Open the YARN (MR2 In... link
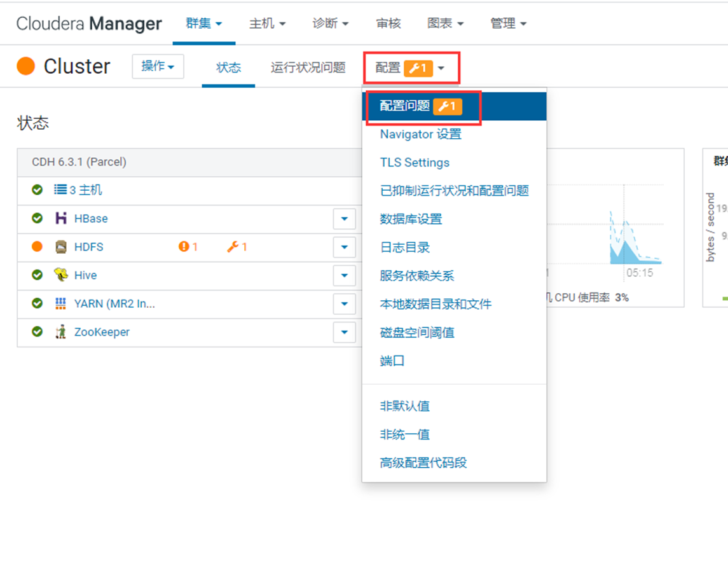This screenshot has width=728, height=561. pos(114,304)
